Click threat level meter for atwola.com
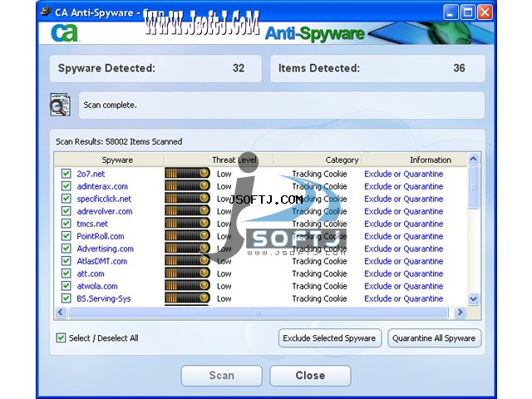Screen dimensions: 532x399 (x=187, y=286)
